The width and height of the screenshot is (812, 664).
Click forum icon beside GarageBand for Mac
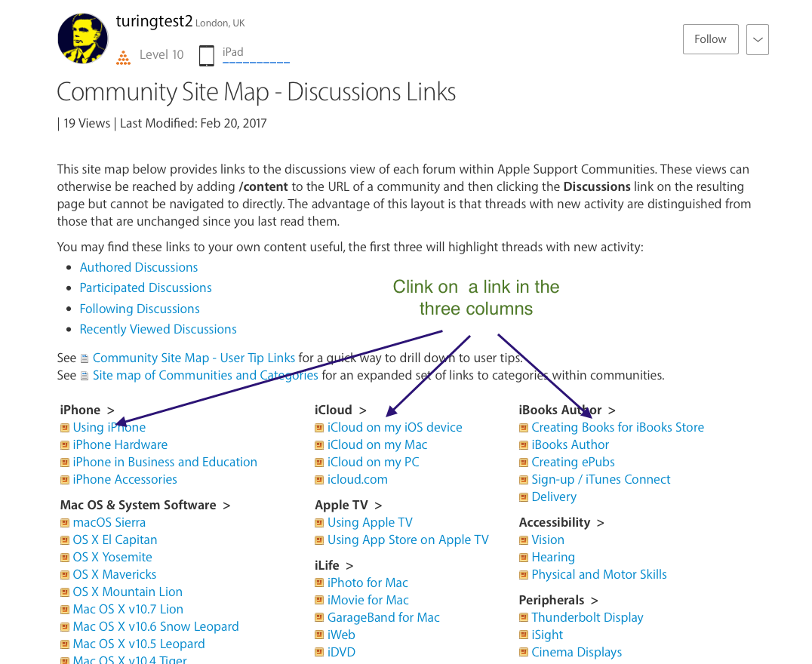pyautogui.click(x=319, y=618)
